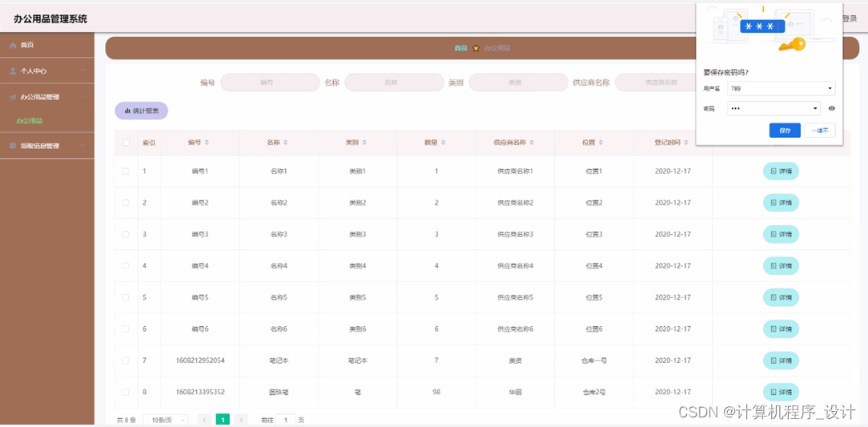
Task: Click the supplier cell 华丽
Action: [515, 392]
